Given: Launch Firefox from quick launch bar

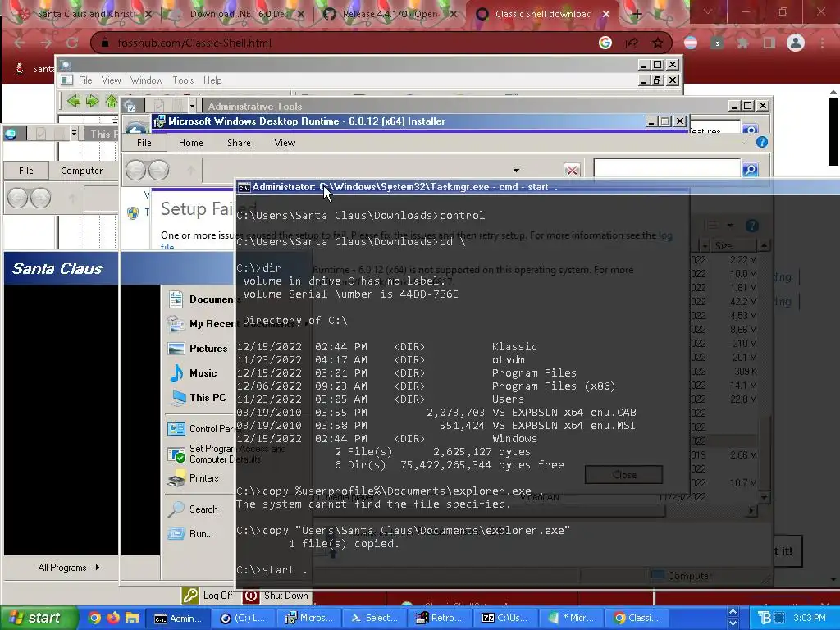Looking at the screenshot, I should (113, 618).
